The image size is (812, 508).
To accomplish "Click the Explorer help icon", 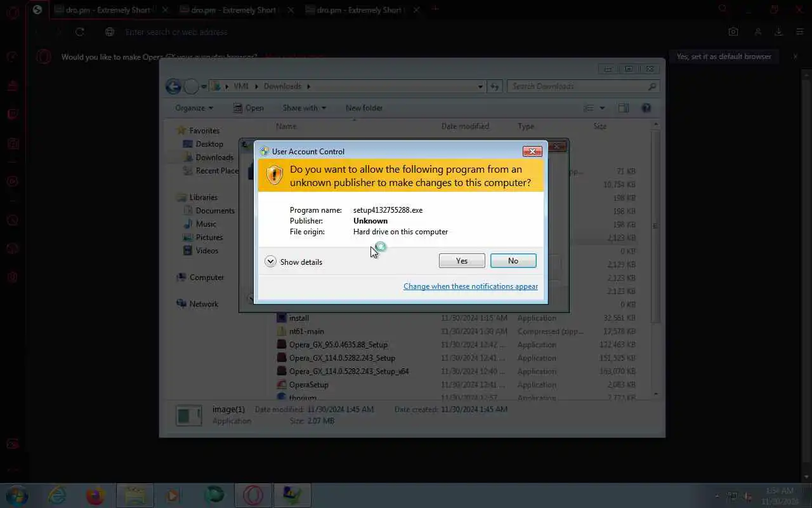I will click(x=646, y=108).
